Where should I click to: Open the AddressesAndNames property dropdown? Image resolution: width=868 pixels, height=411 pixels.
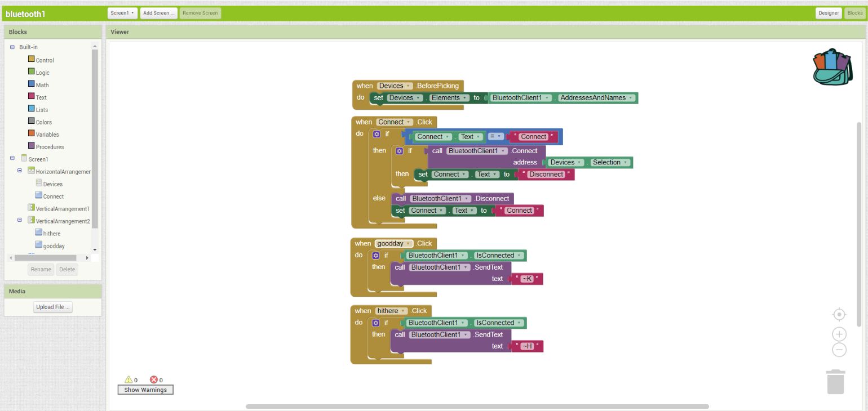(x=597, y=98)
